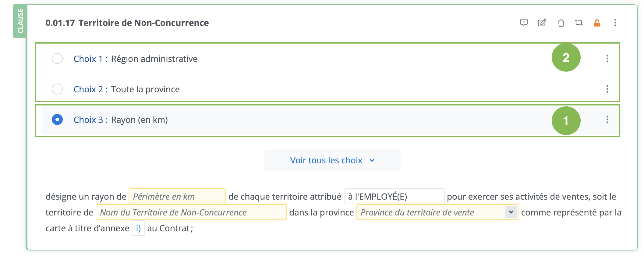Open clause header three-dot menu
This screenshot has height=256, width=644.
click(x=615, y=23)
